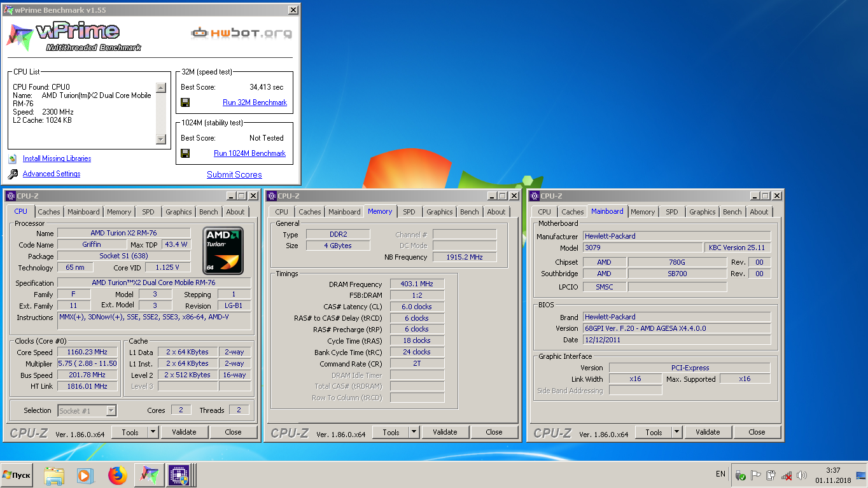868x488 pixels.
Task: Click the CAS# Latency value 6.0 clocks
Action: click(x=417, y=307)
